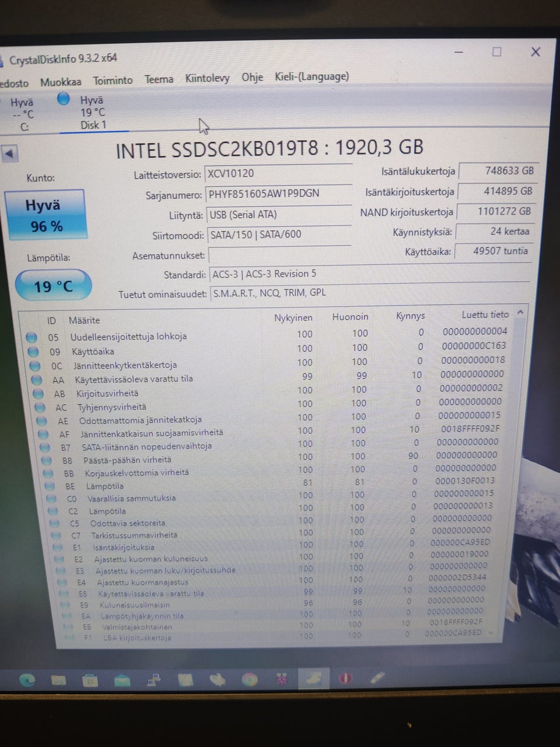Click status circle for ID 09 Käyttöaika

tap(33, 351)
